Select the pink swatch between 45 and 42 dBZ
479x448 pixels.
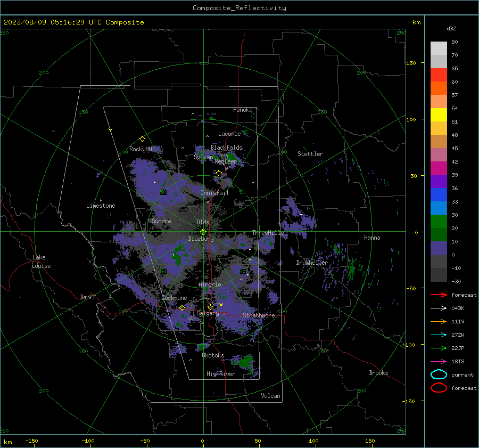click(439, 154)
